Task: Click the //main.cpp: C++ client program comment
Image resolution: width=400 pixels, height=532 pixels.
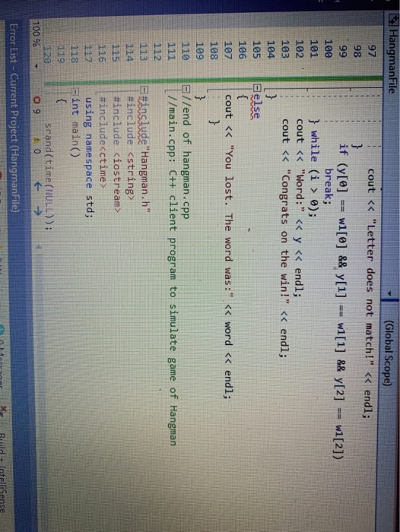Action: 171,271
